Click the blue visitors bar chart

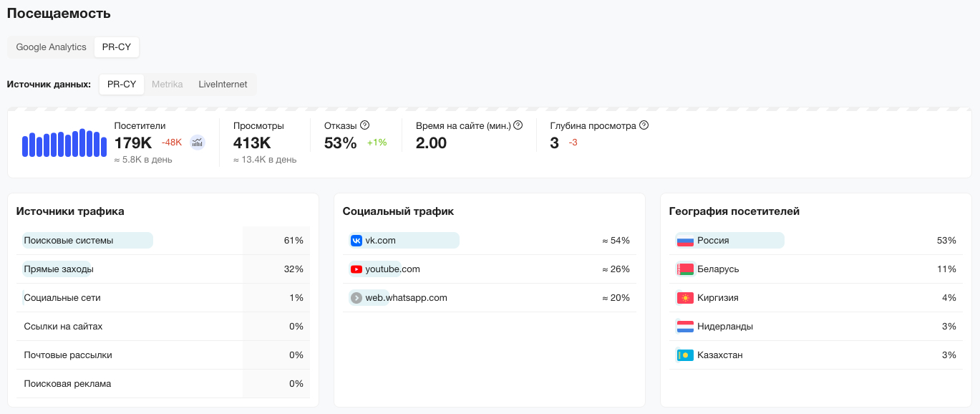click(64, 143)
